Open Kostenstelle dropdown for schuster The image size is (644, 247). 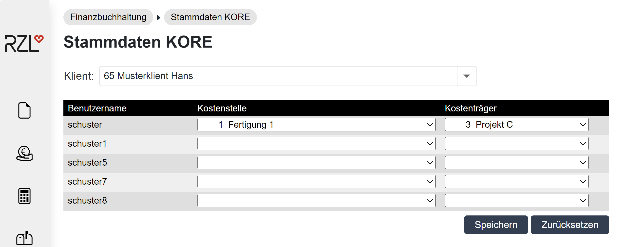pos(316,125)
